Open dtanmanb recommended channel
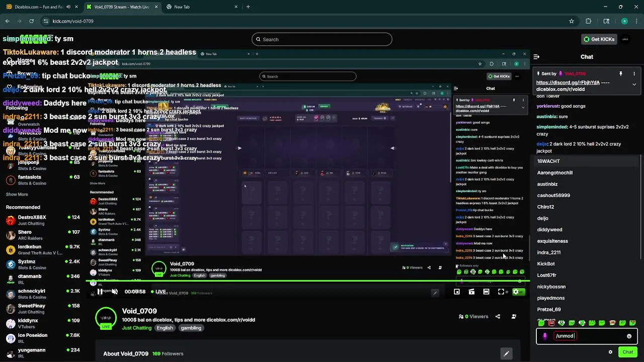This screenshot has height=362, width=644. [43, 279]
